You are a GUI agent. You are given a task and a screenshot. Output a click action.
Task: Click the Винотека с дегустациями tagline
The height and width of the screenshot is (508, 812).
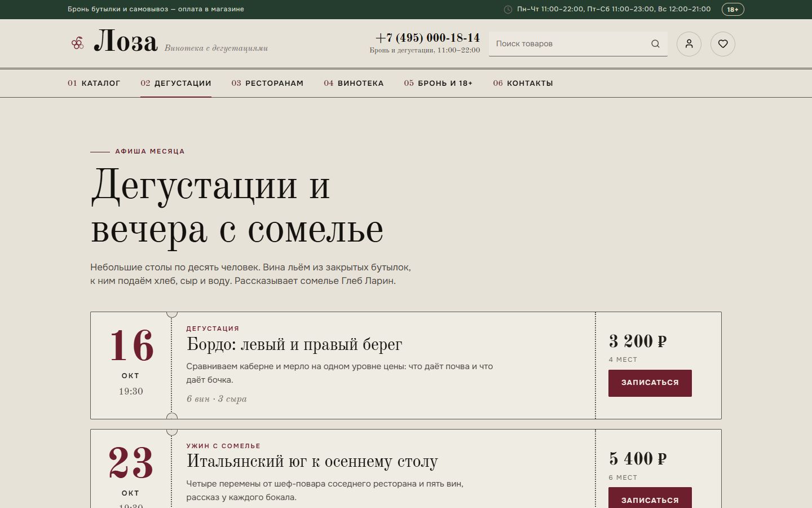(x=216, y=48)
